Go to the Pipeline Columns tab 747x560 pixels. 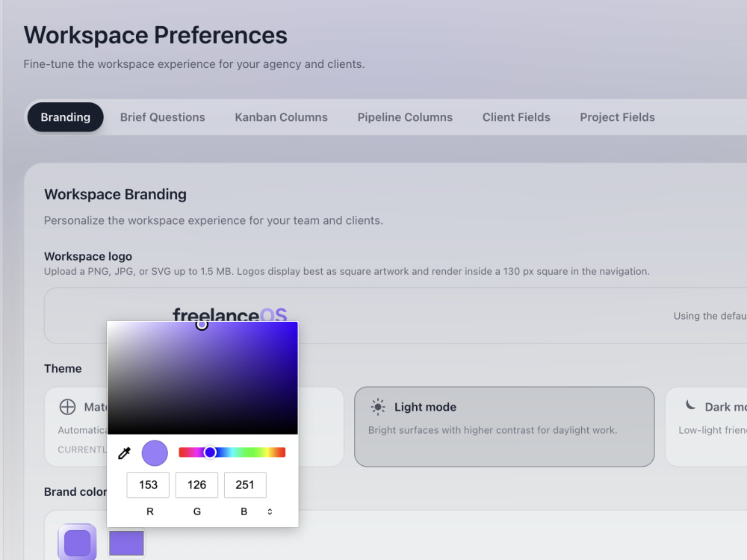point(405,117)
